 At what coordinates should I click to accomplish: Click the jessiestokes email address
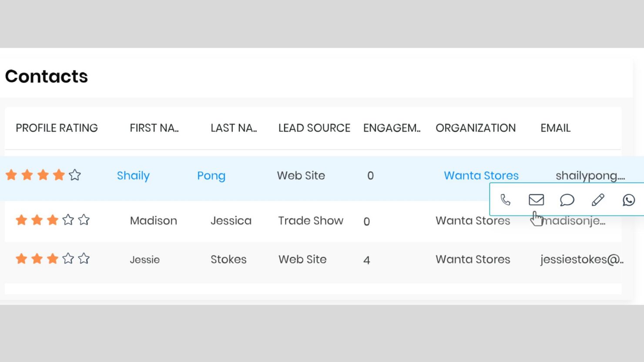point(581,259)
